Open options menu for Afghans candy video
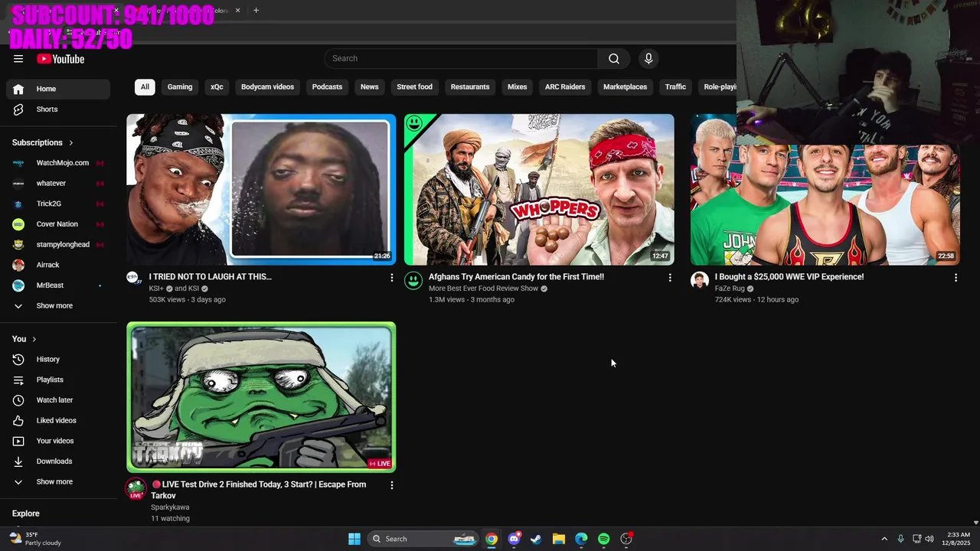 670,277
